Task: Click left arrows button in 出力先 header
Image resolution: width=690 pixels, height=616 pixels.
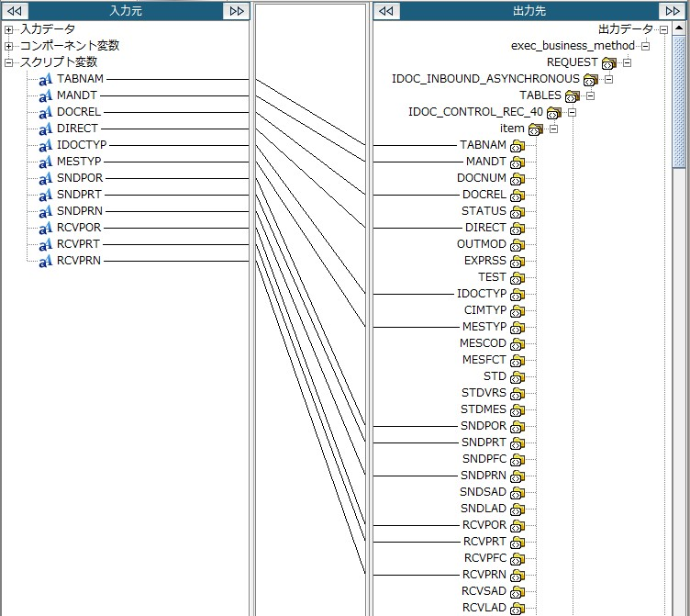Action: [x=386, y=11]
